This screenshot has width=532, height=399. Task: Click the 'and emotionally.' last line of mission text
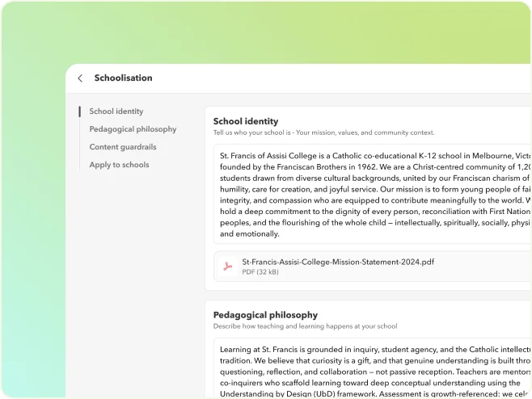pyautogui.click(x=250, y=233)
